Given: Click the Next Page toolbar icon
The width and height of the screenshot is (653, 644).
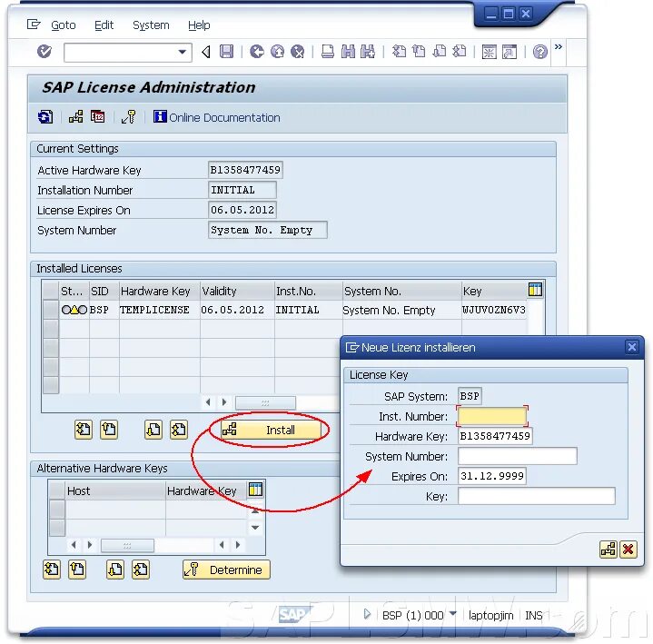Looking at the screenshot, I should 440,52.
